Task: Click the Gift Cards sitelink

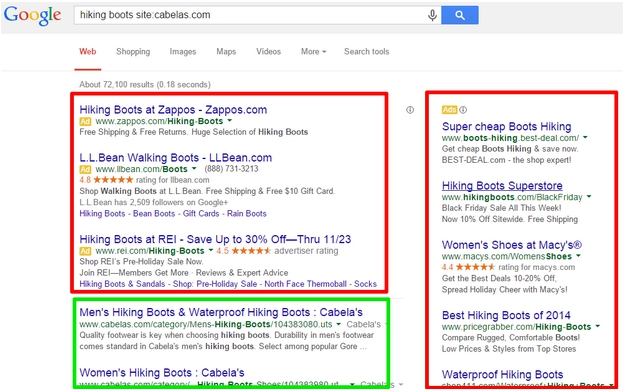Action: point(201,213)
